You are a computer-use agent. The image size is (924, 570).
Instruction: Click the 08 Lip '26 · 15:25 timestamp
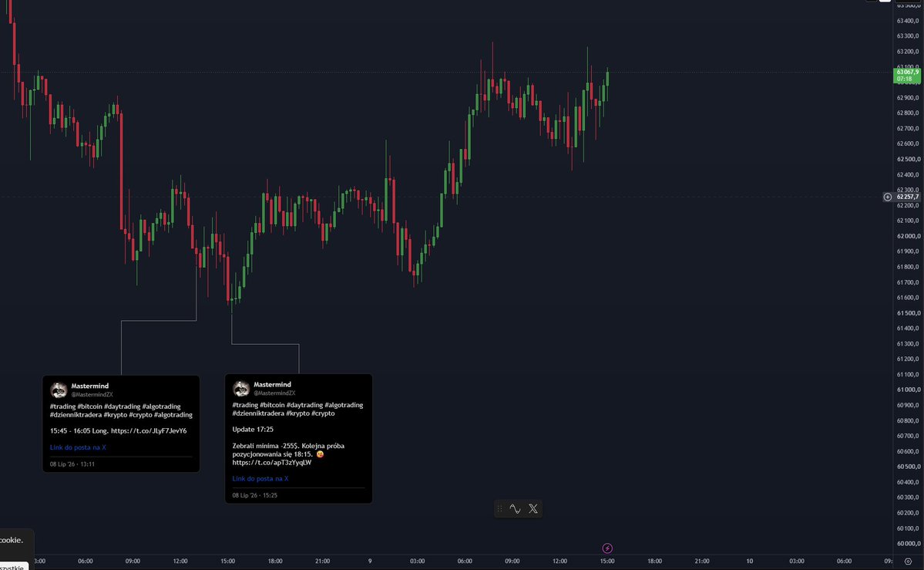(254, 495)
